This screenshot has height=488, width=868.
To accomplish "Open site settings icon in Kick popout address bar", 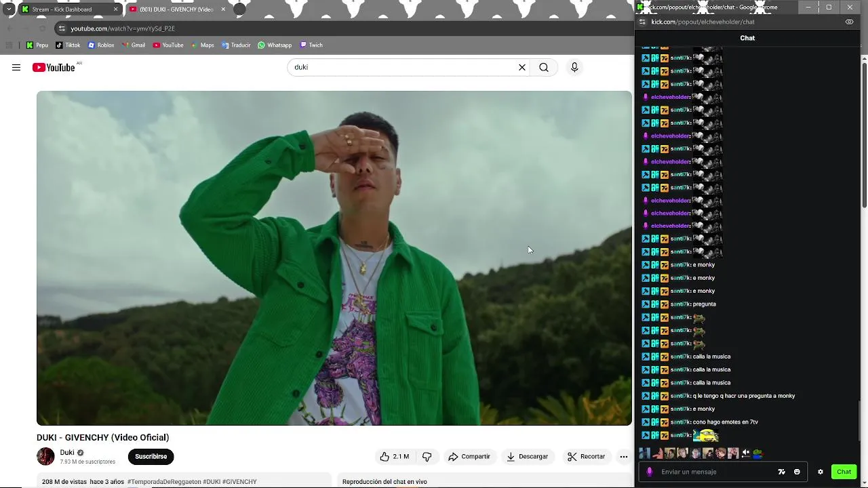I will 642,22.
